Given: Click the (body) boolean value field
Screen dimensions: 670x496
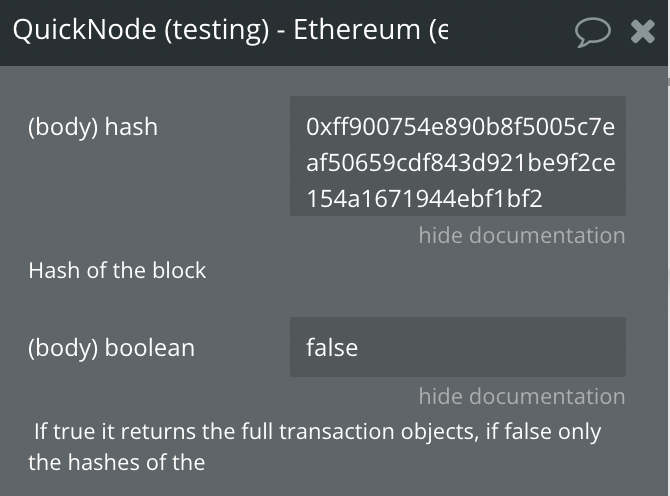Looking at the screenshot, I should pyautogui.click(x=458, y=347).
